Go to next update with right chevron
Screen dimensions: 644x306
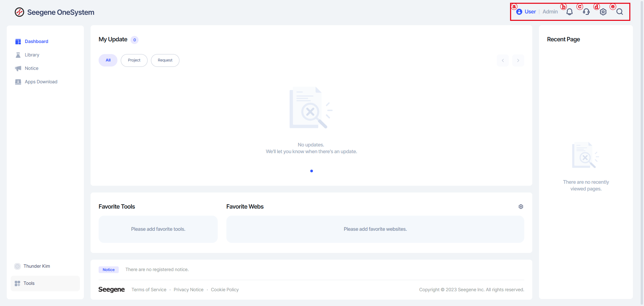(518, 60)
